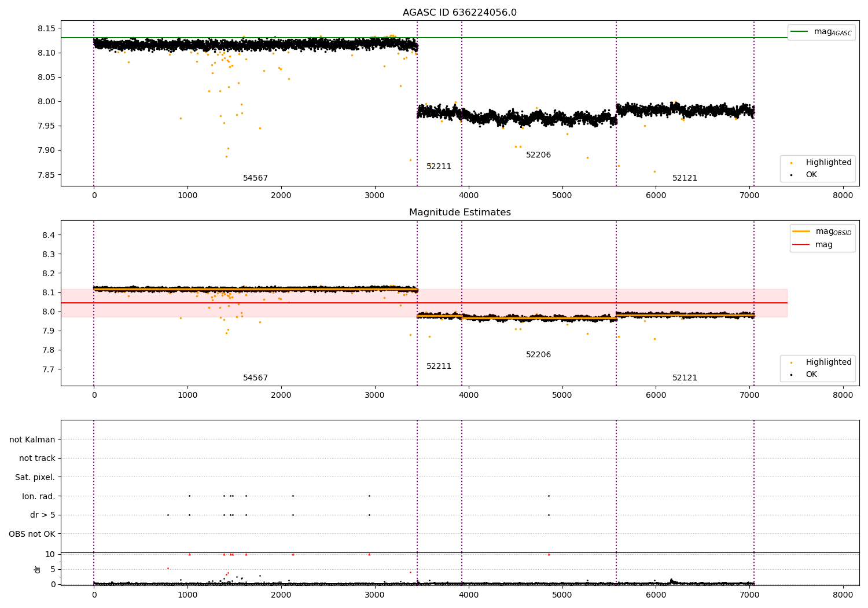Click the 'OBS not OK' axis label
This screenshot has width=868, height=608.
point(32,534)
